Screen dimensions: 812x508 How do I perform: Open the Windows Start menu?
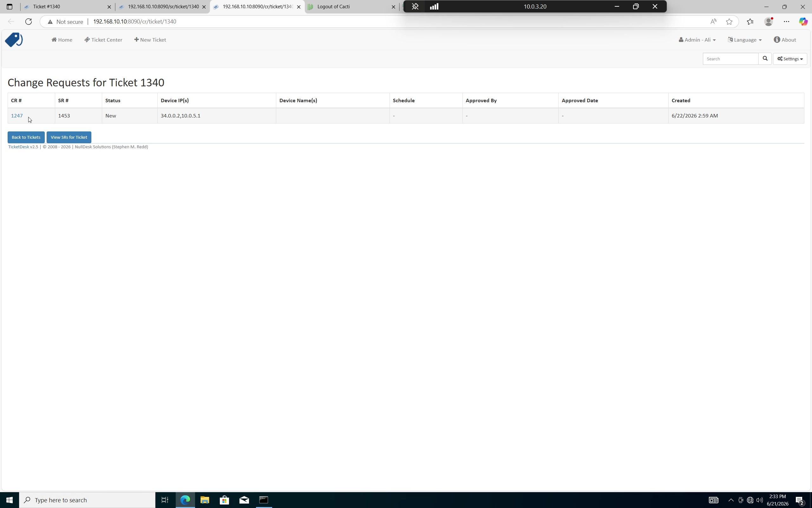[10, 500]
